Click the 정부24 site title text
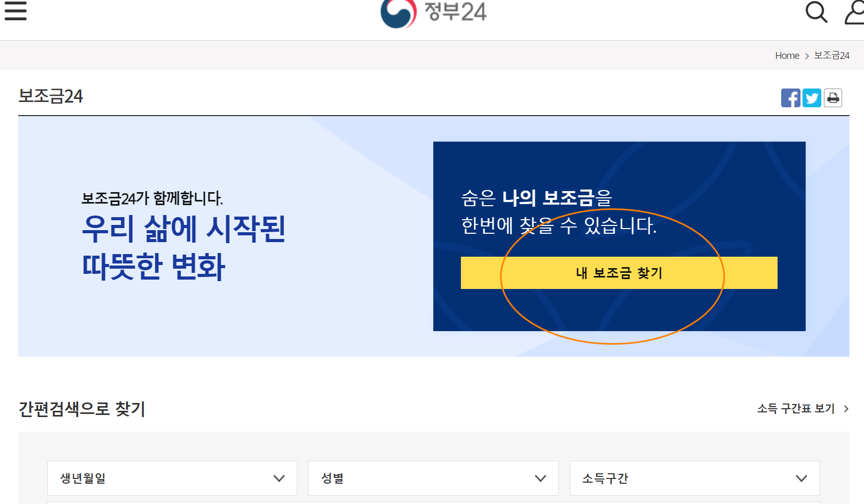This screenshot has height=504, width=864. [x=455, y=11]
